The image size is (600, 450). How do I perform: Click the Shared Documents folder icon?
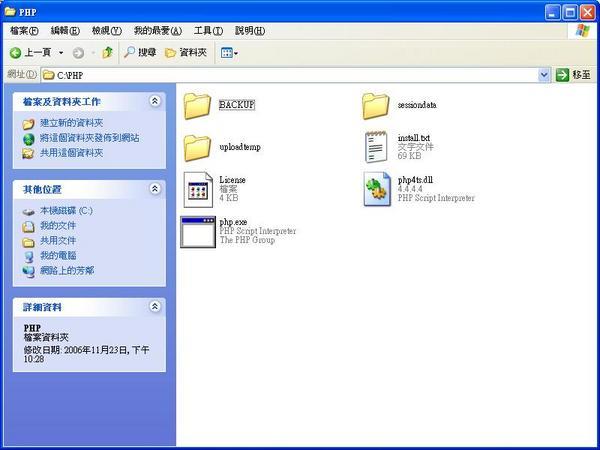coord(28,242)
